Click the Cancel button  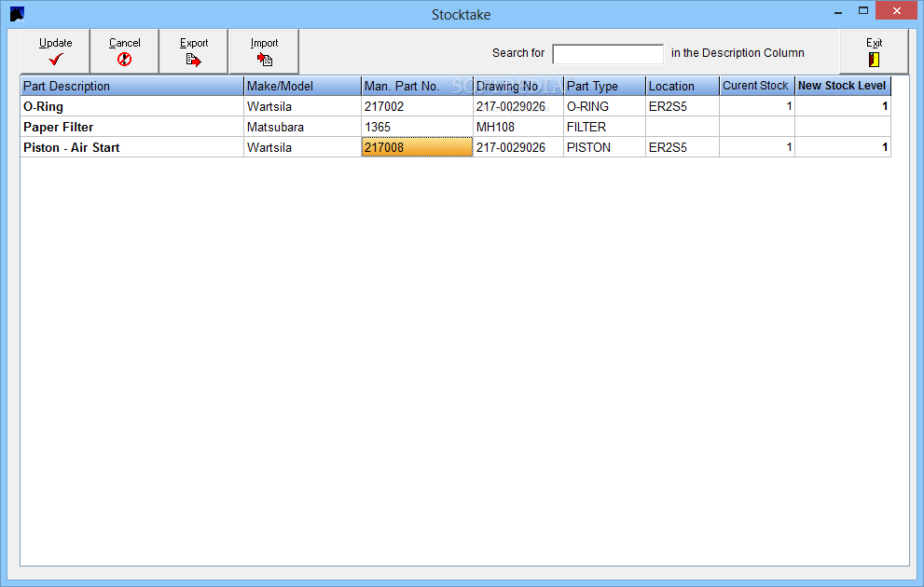(x=124, y=51)
